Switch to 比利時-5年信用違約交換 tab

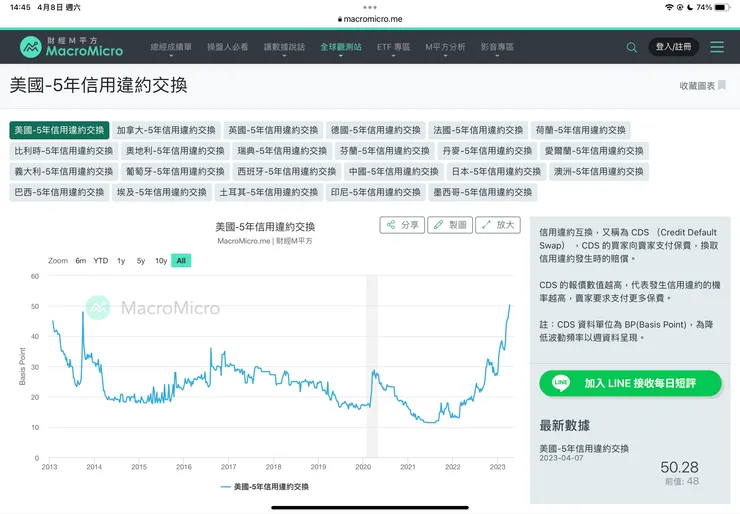(64, 151)
